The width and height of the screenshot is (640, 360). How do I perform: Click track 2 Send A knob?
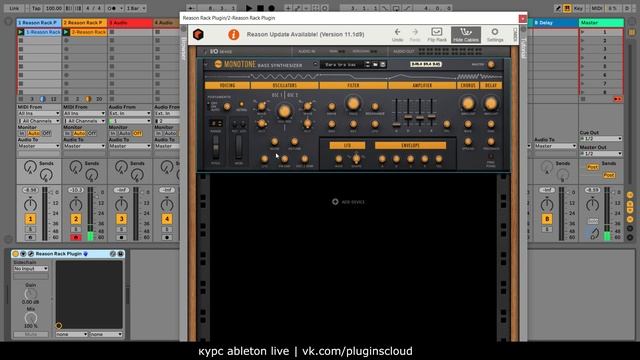(x=76, y=167)
